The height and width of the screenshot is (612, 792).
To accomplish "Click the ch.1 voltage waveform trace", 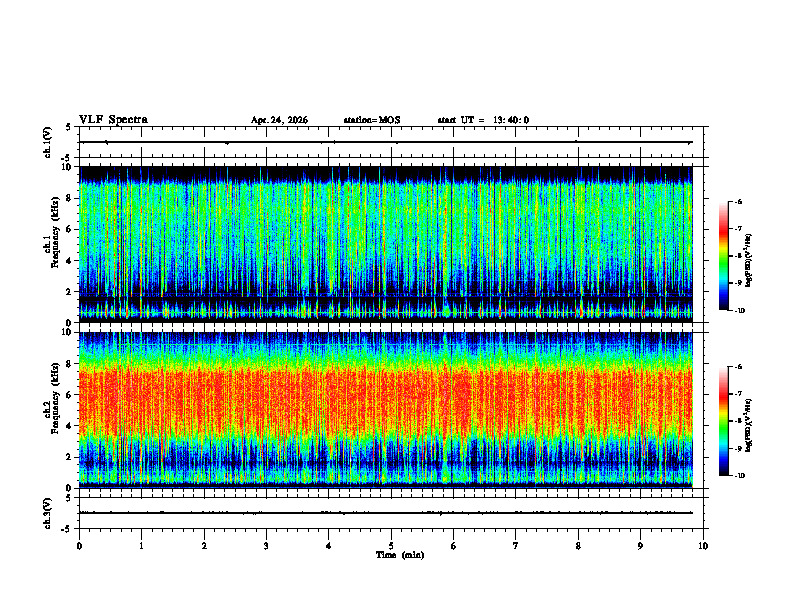I will 386,142.
